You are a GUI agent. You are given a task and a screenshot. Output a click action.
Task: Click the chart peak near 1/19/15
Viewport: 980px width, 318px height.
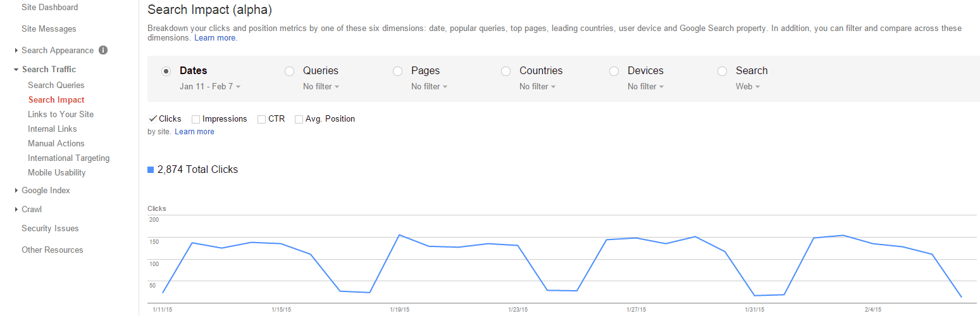tap(399, 235)
